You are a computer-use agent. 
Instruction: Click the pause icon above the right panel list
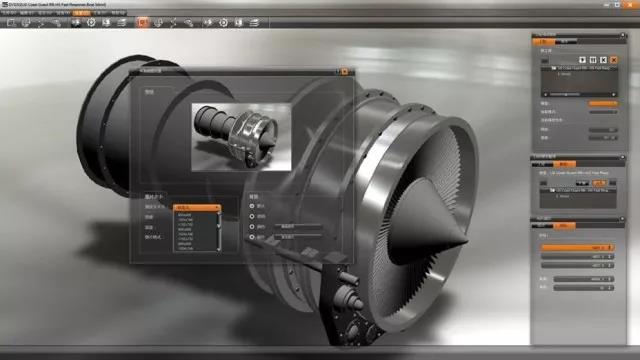pos(593,60)
